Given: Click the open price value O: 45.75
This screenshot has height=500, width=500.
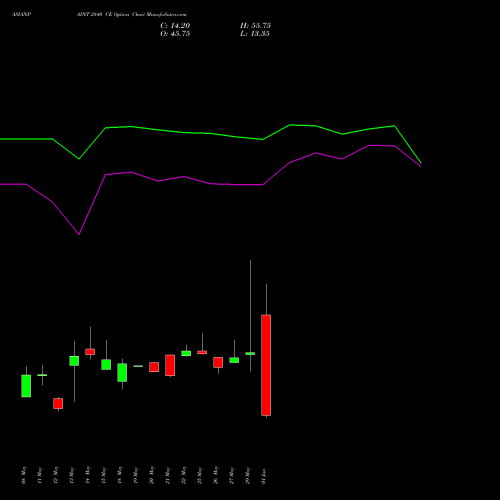Looking at the screenshot, I should (175, 34).
